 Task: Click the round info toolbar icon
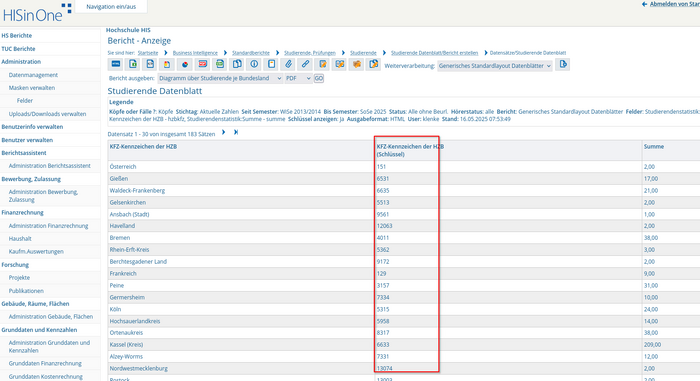(x=254, y=64)
